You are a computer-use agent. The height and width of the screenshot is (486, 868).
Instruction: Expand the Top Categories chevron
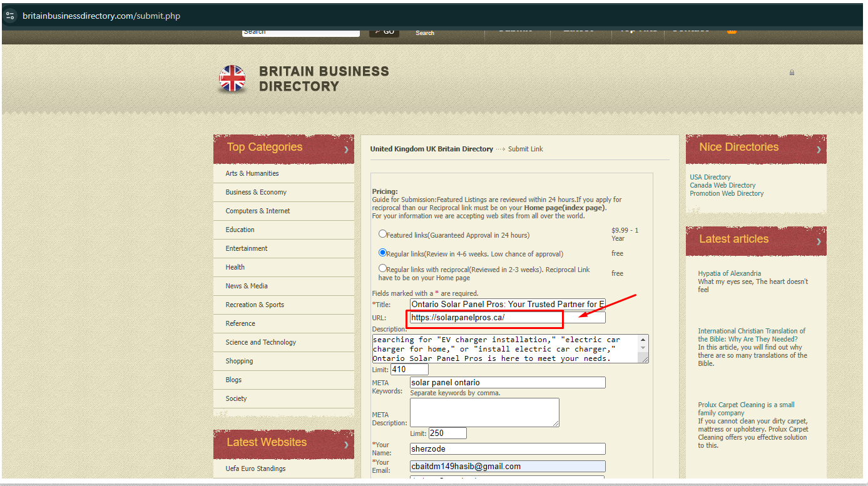coord(346,149)
